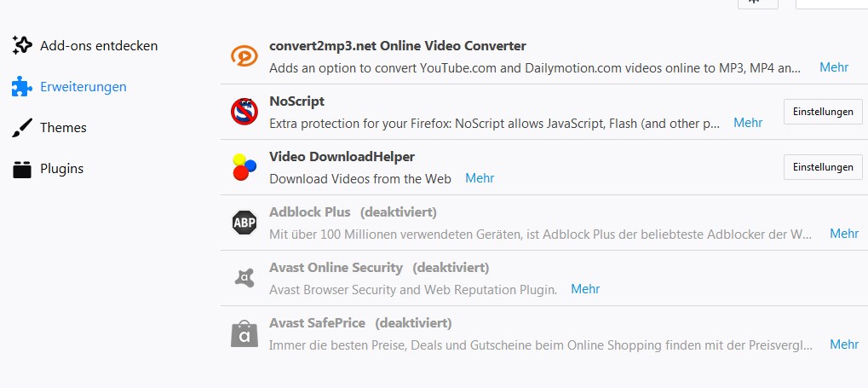868x388 pixels.
Task: Show Mehr for Adblock Plus
Action: (844, 234)
